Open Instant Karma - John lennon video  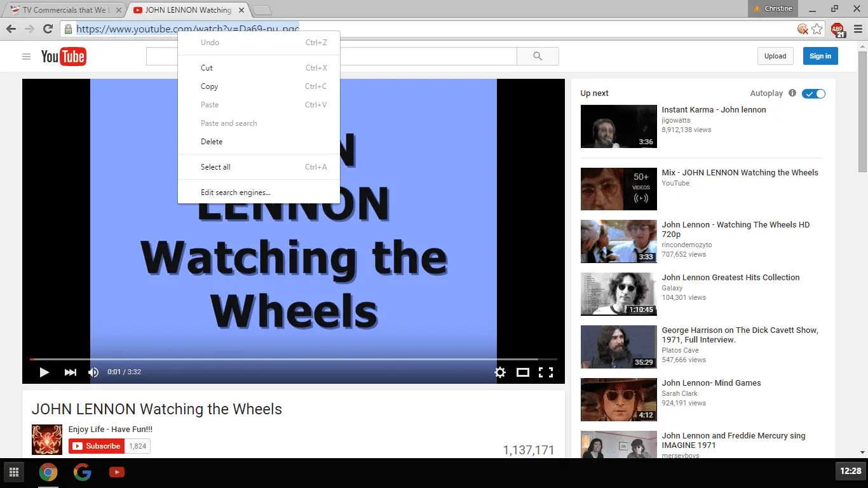coord(714,110)
